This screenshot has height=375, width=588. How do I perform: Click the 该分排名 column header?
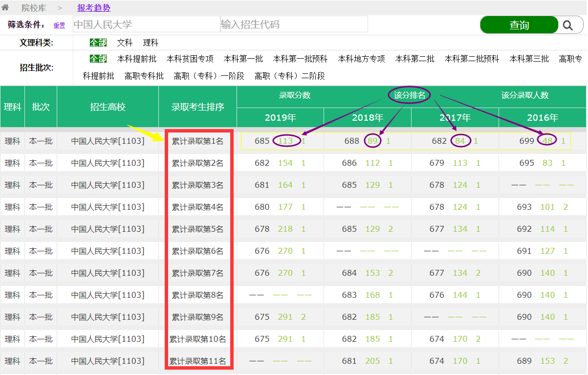click(x=410, y=95)
